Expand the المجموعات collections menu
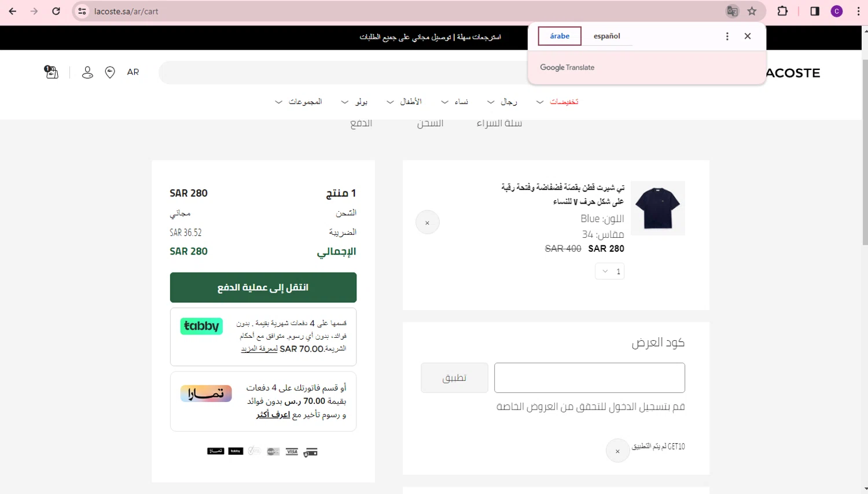This screenshot has height=494, width=868. click(x=298, y=102)
